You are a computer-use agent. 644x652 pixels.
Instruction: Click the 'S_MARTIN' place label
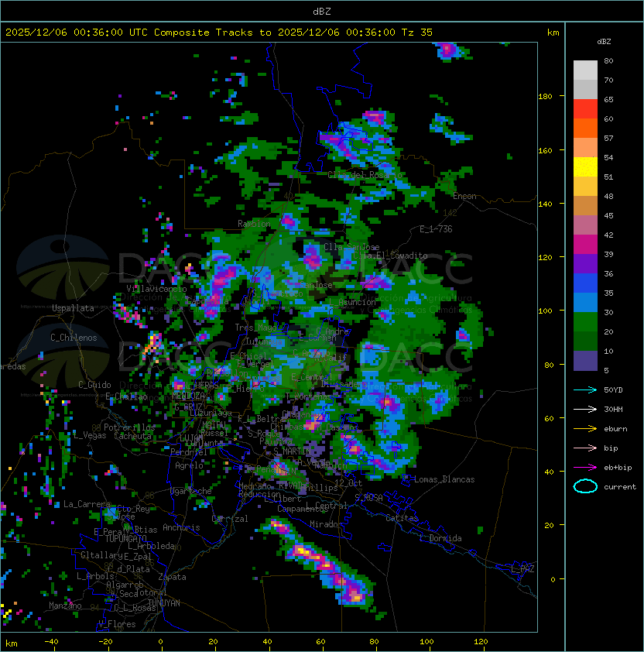click(292, 451)
